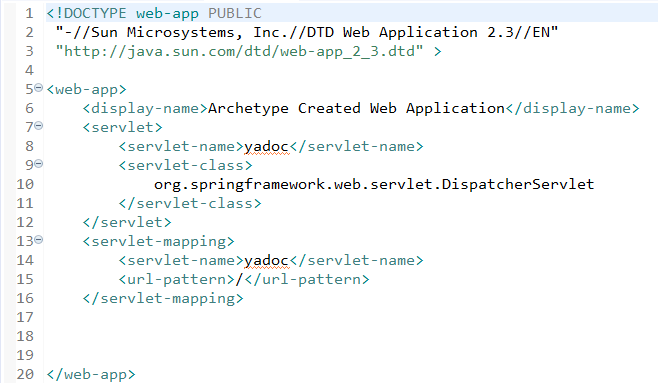
Task: Click the opening <url-pattern> tag
Action: (x=177, y=279)
